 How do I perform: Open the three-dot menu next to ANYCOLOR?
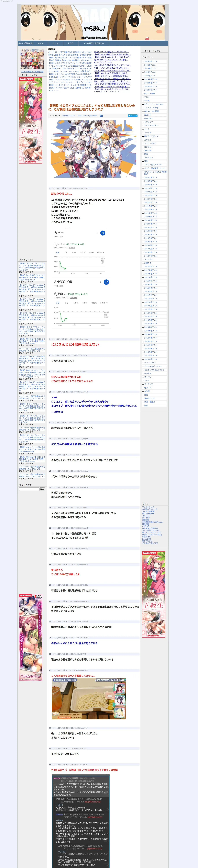100,282
